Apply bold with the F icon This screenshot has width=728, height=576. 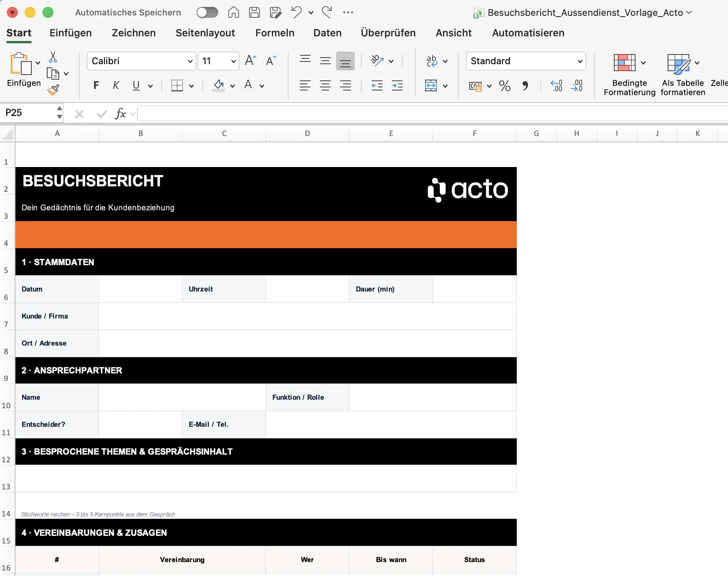pyautogui.click(x=96, y=85)
